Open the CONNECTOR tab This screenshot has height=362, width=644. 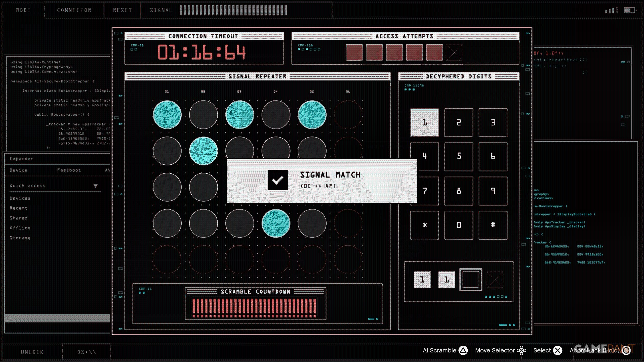(x=74, y=10)
